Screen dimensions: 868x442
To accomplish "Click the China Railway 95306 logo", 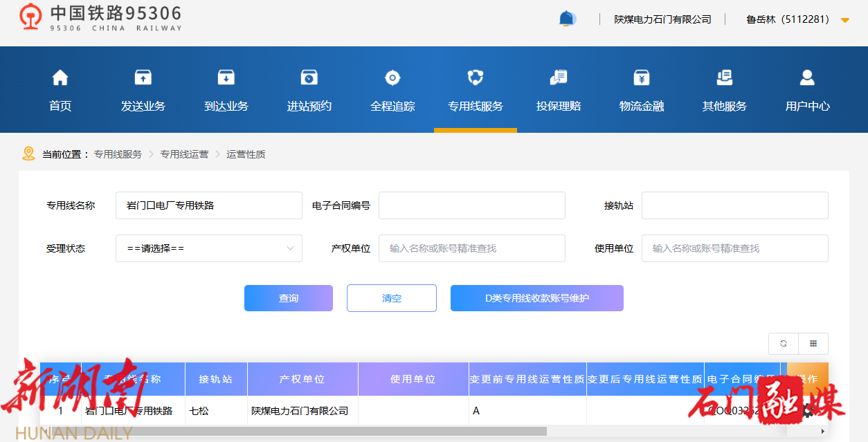I will 100,18.
